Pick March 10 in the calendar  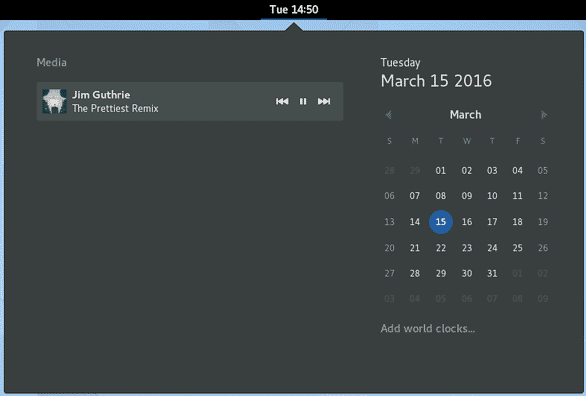[492, 196]
